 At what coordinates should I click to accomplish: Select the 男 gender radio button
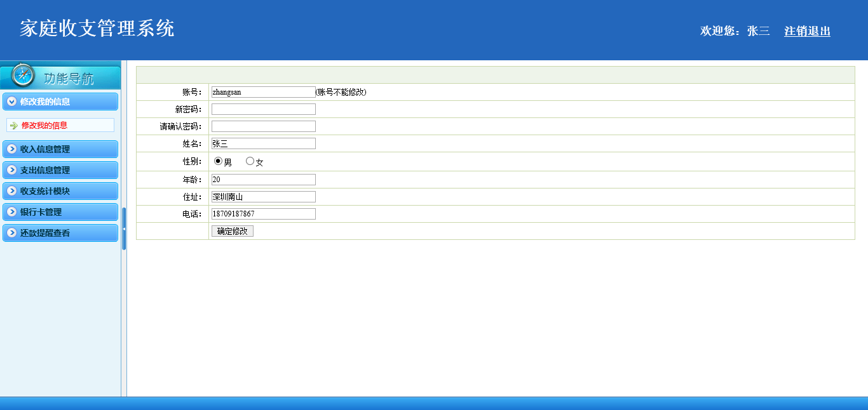tap(219, 161)
